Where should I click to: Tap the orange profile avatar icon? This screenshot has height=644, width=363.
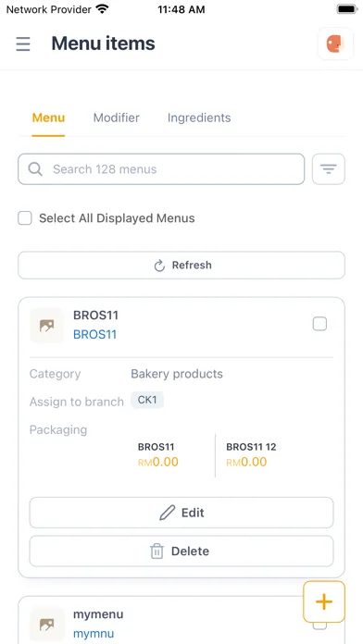[335, 43]
